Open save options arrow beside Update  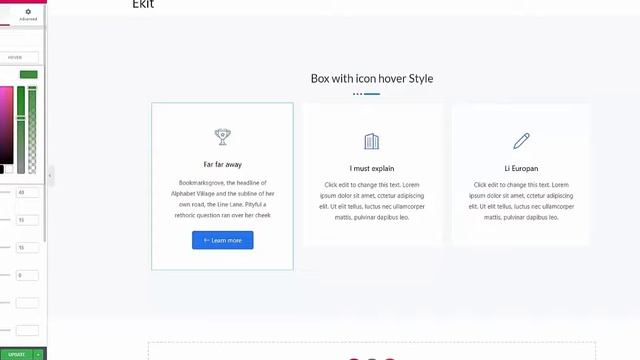pos(38,354)
